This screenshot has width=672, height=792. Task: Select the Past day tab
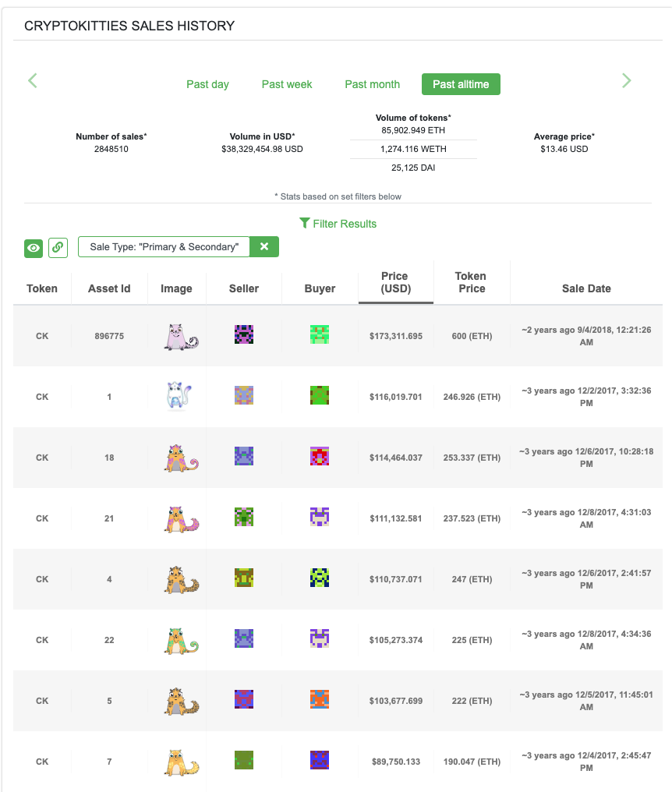[207, 84]
